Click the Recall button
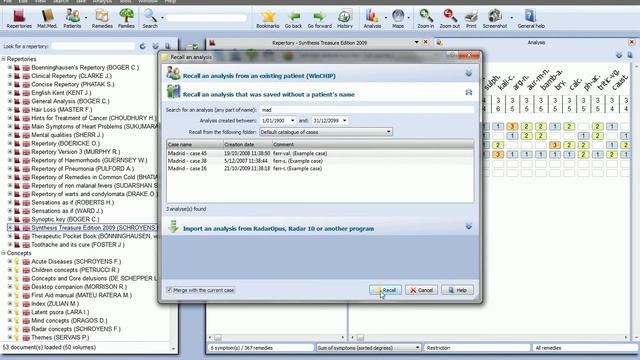The width and height of the screenshot is (640, 360). tap(385, 290)
